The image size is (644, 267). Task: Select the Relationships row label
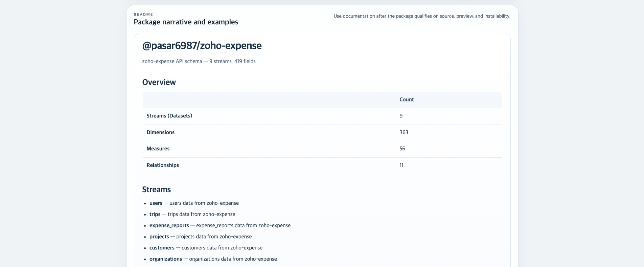pyautogui.click(x=163, y=165)
